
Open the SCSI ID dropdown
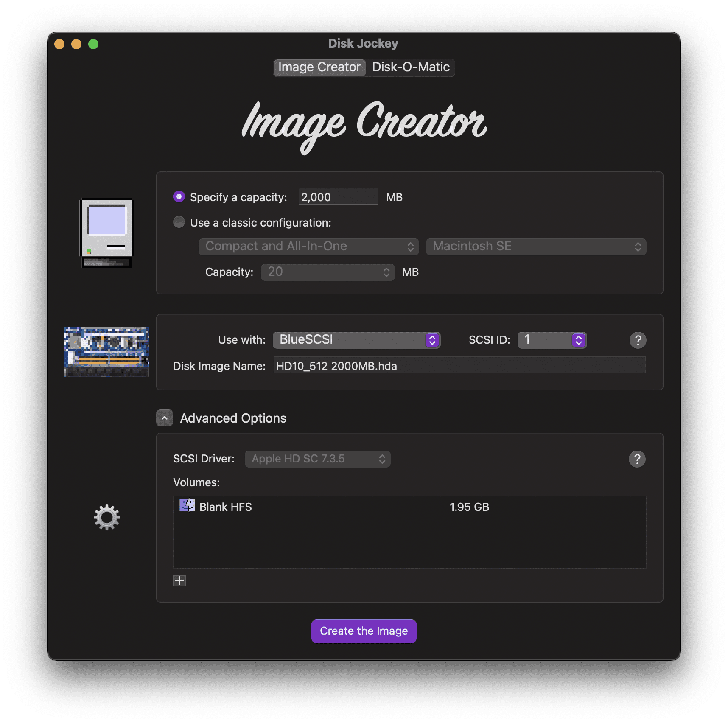pyautogui.click(x=552, y=340)
